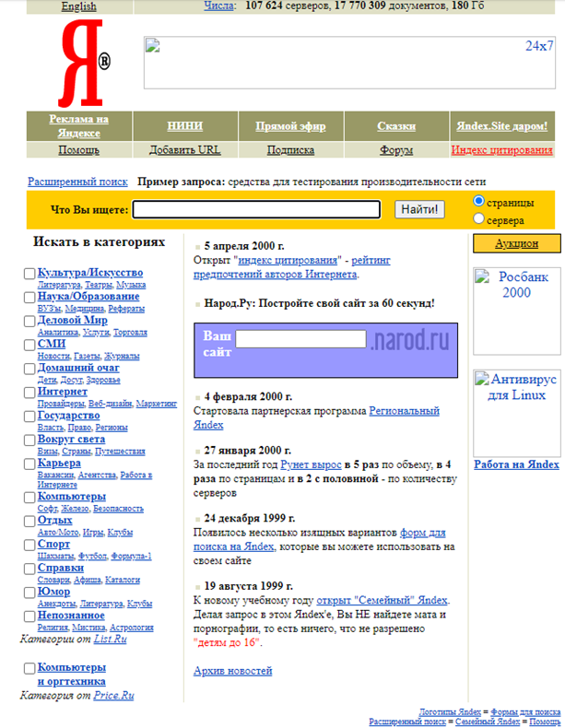This screenshot has width=565, height=728.
Task: Open индекс цитирования link in April news
Action: [288, 260]
